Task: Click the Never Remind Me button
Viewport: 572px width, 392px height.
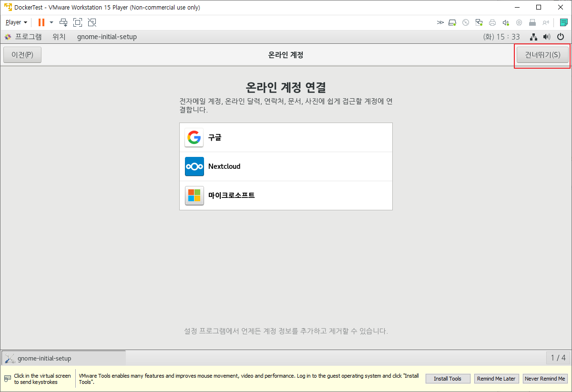Action: (545, 379)
